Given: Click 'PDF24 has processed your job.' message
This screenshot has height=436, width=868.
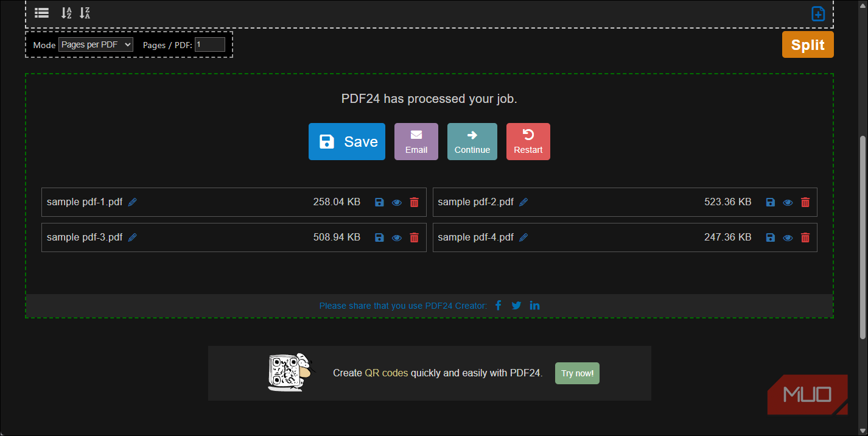Looking at the screenshot, I should [x=429, y=99].
